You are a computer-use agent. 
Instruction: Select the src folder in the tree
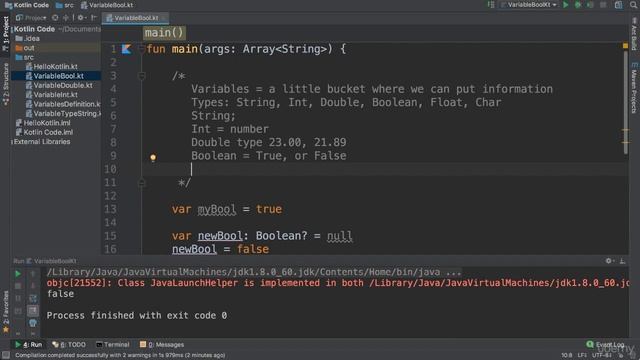point(24,58)
